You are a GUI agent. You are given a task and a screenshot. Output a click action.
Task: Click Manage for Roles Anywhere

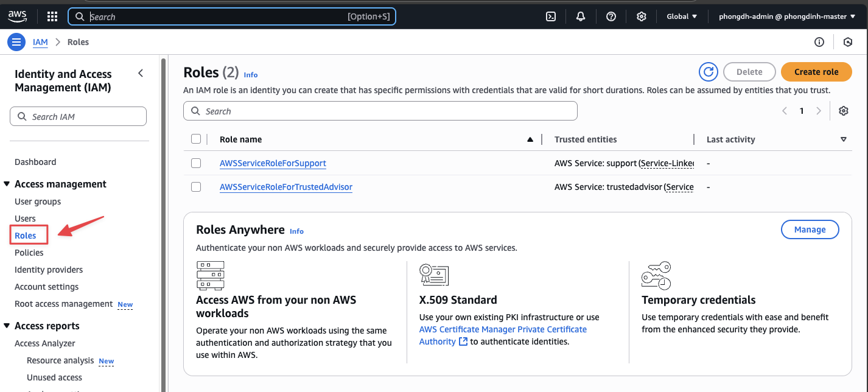point(810,229)
